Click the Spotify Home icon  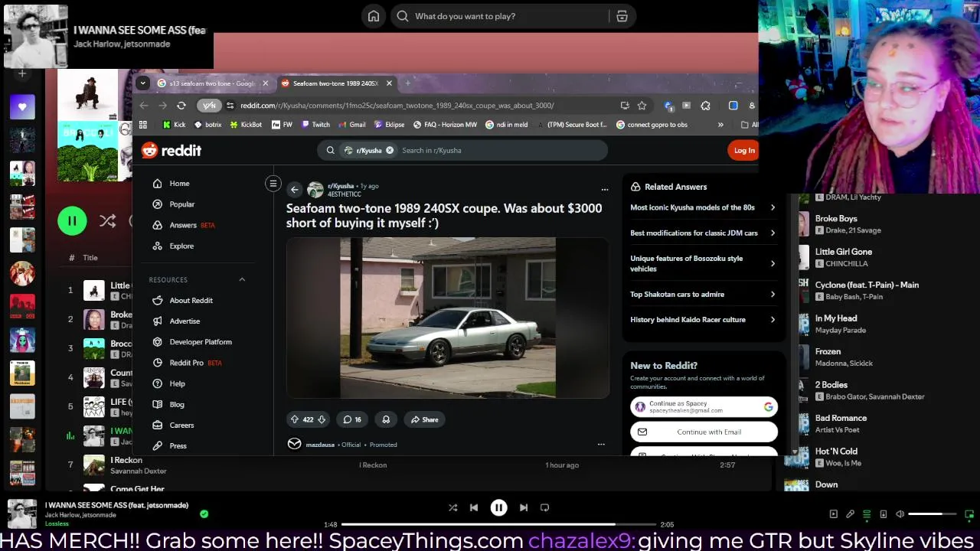(x=374, y=16)
